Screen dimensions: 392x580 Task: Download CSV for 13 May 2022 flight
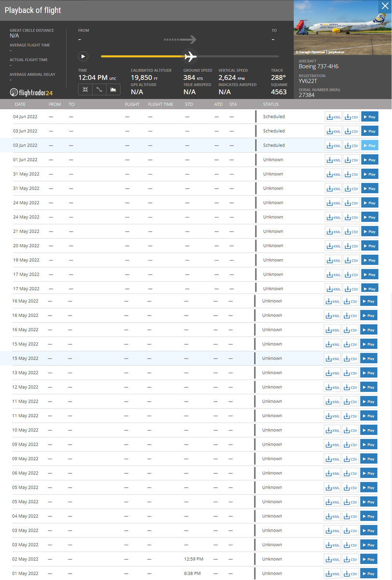click(x=350, y=373)
